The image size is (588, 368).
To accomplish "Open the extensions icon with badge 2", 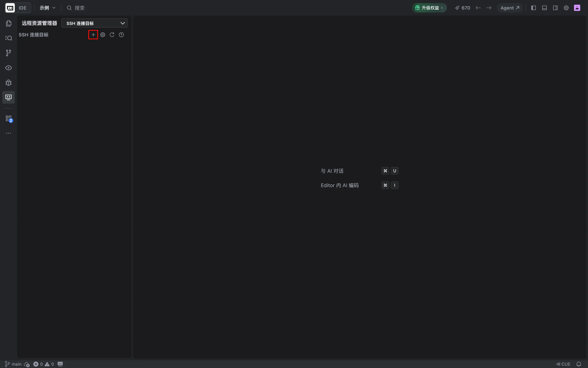I will click(x=9, y=119).
